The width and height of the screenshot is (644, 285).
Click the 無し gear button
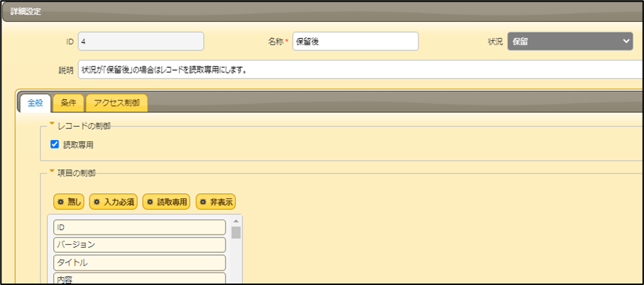(69, 202)
